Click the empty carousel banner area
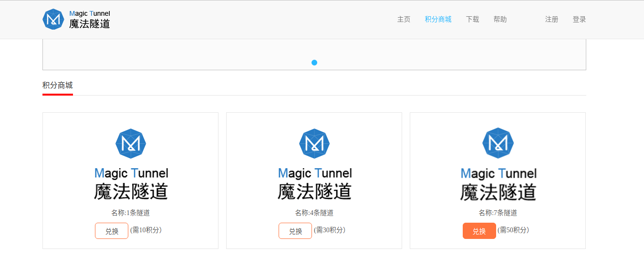This screenshot has width=644, height=270. 191,54
